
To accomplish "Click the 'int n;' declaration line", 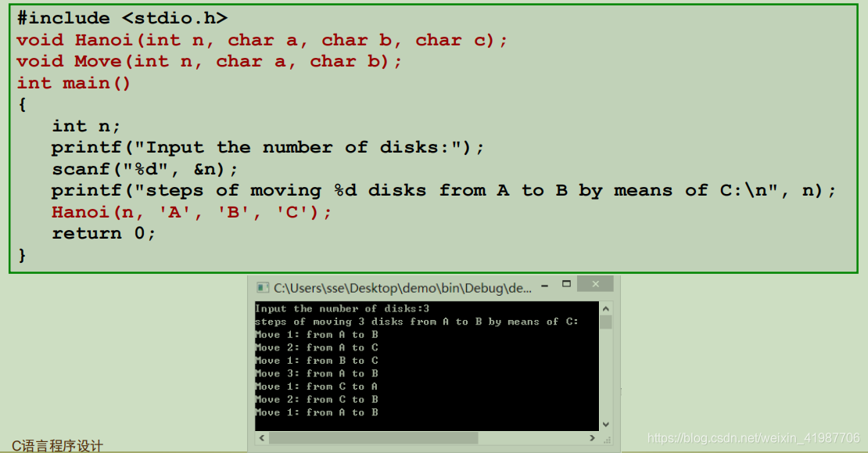I will click(x=86, y=126).
